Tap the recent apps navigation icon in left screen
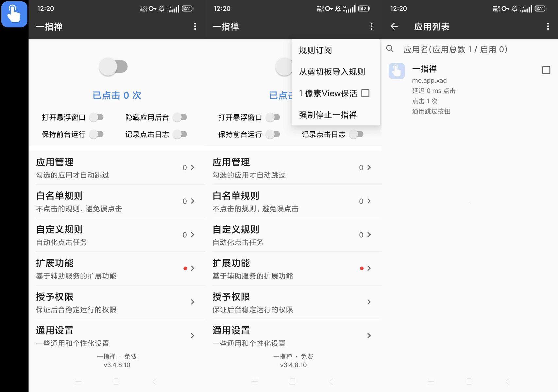Image resolution: width=558 pixels, height=392 pixels. [78, 381]
